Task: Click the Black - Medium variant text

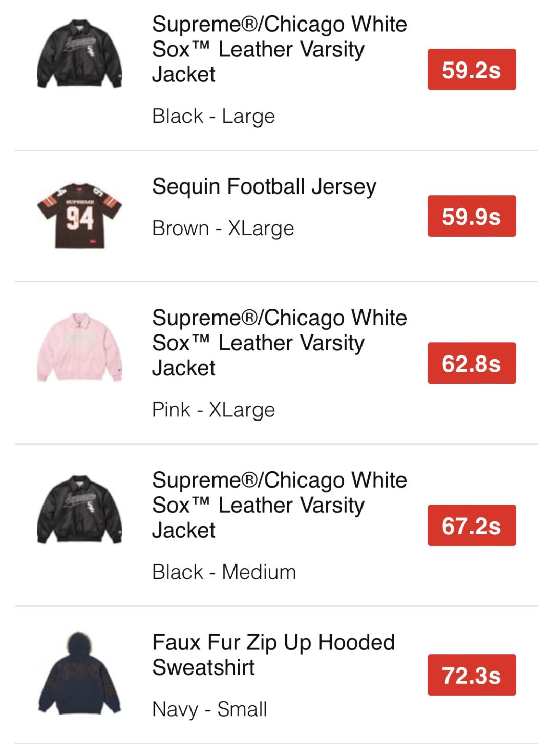Action: 224,572
